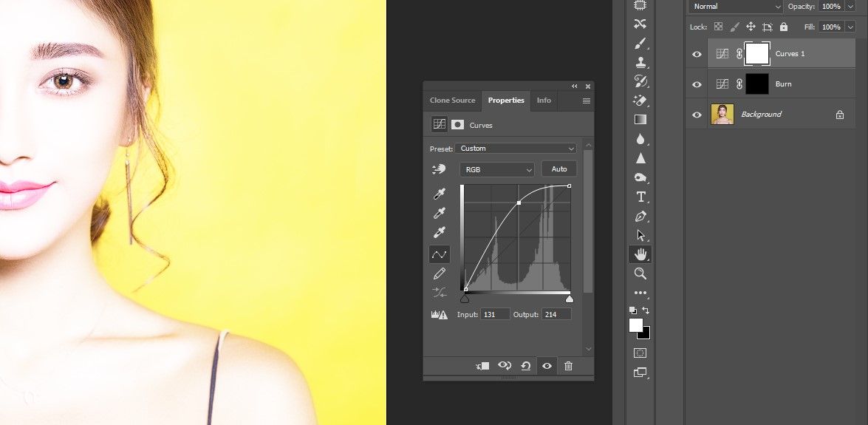
Task: Select the Blur tool droplet icon
Action: [x=640, y=139]
